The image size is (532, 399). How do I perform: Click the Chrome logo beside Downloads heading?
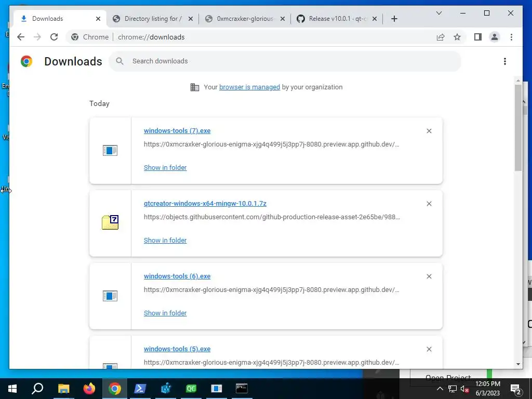(26, 61)
